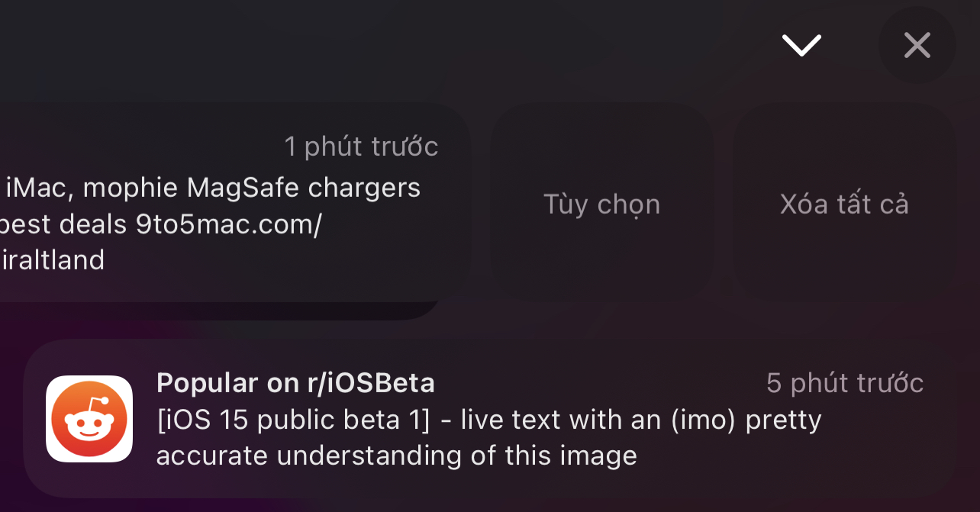Viewport: 980px width, 512px height.
Task: Tap the "5 phút trước" timestamp
Action: click(844, 382)
